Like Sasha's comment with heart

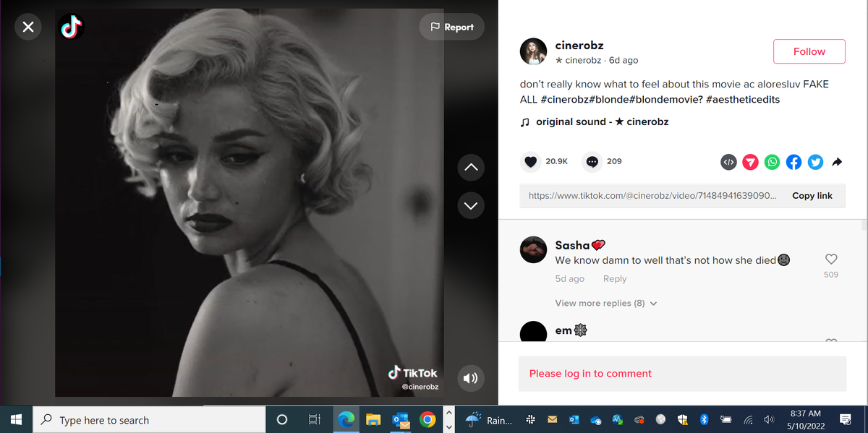click(831, 260)
